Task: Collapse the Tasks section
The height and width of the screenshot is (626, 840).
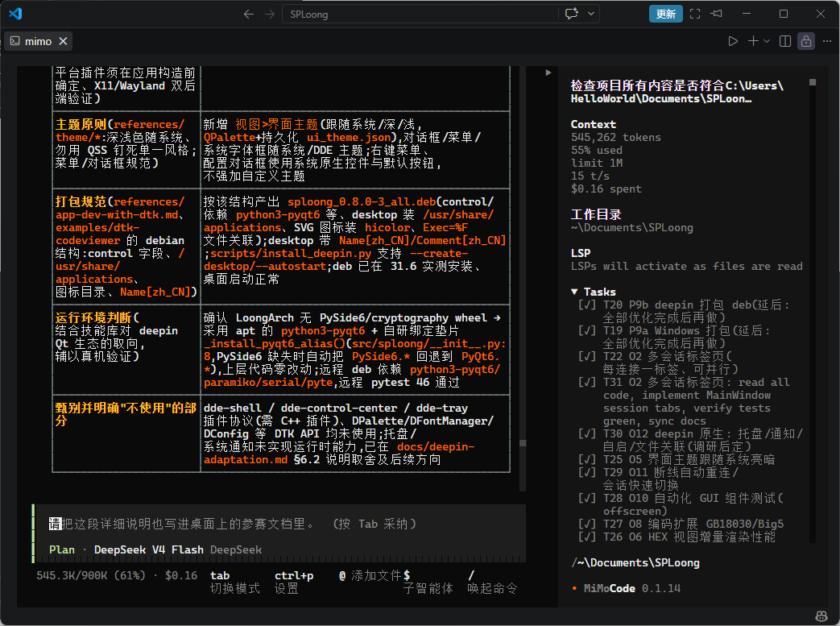Action: tap(574, 292)
